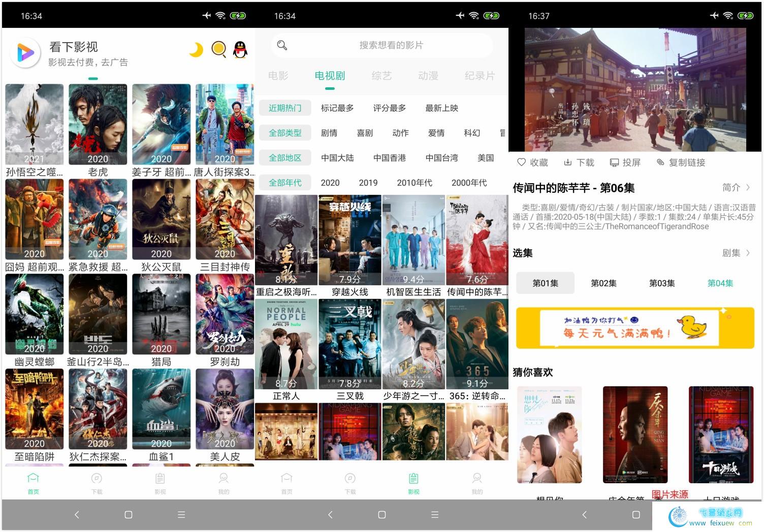Image resolution: width=764 pixels, height=532 pixels.
Task: Play episode 第03集
Action: point(662,283)
